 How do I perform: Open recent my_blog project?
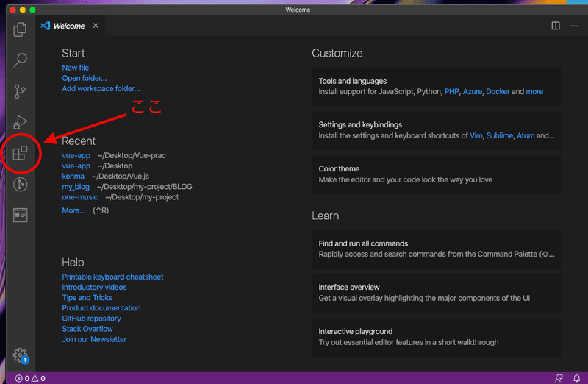tap(76, 187)
